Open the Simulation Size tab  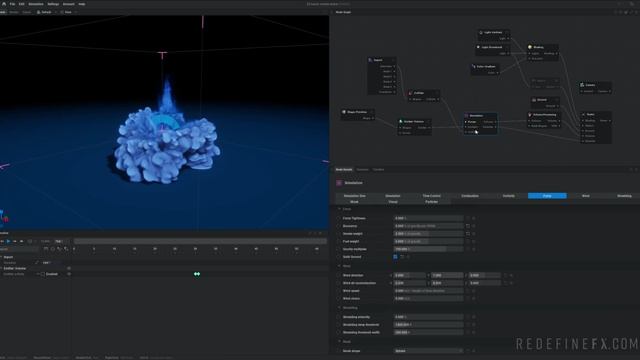coord(354,196)
